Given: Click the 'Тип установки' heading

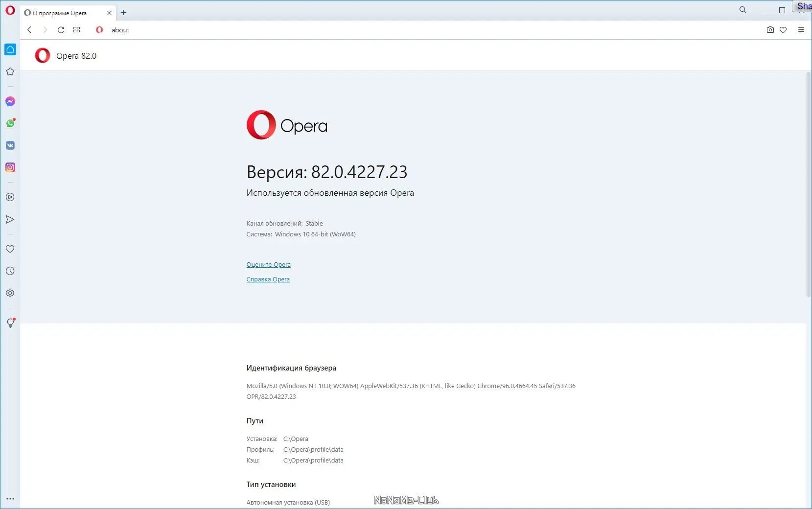Looking at the screenshot, I should tap(271, 485).
